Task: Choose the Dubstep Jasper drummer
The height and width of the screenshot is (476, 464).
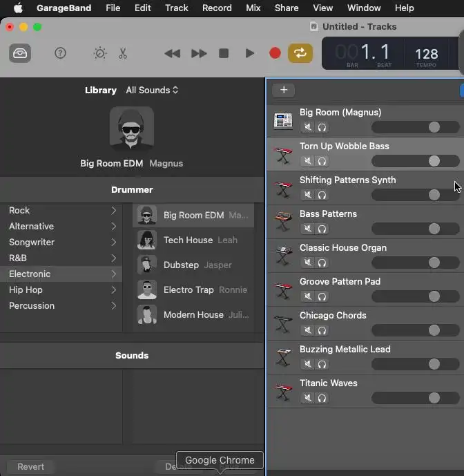Action: click(x=193, y=265)
